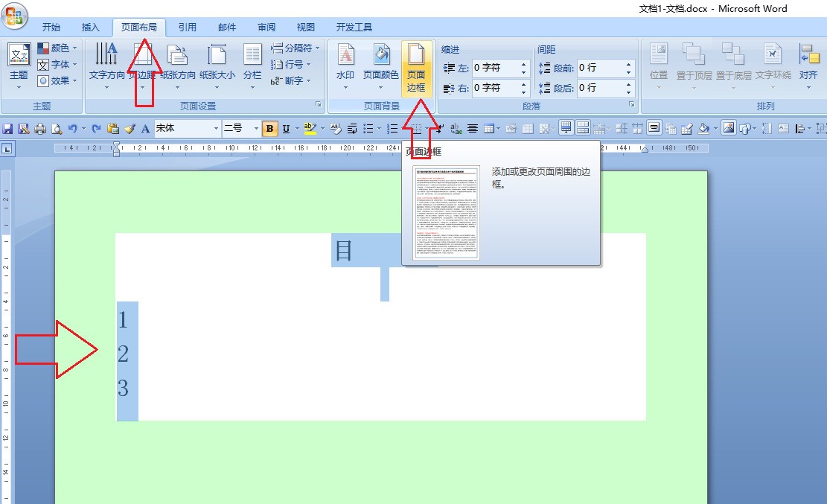Screen dimensions: 827x504
Task: Click the grayed 位置 position button
Action: [659, 66]
